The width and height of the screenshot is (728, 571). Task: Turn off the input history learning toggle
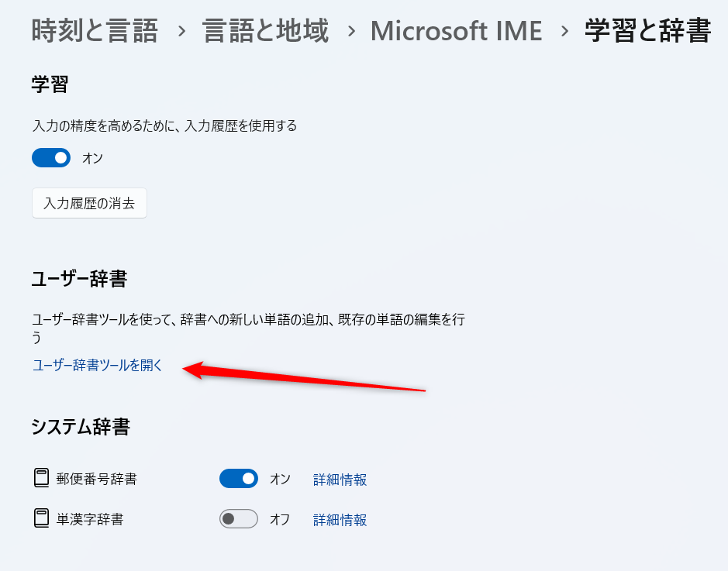click(51, 158)
